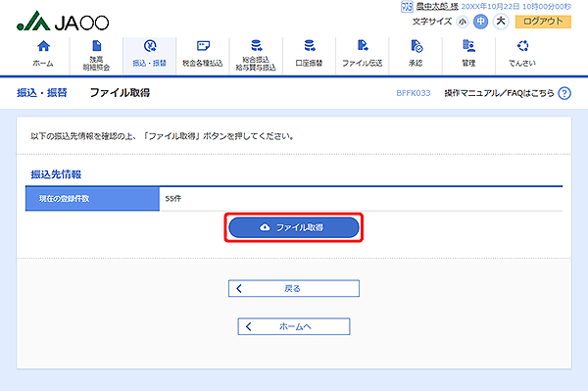Screen dimensions: 588x391
Task: Click the date and time 20XX年10月22日
Action: pyautogui.click(x=516, y=7)
